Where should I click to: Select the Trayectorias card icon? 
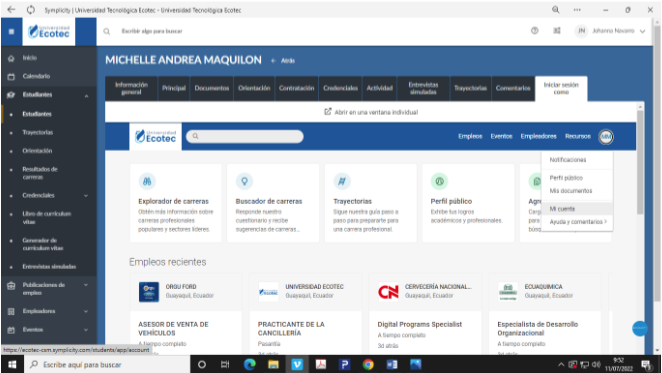click(x=342, y=181)
